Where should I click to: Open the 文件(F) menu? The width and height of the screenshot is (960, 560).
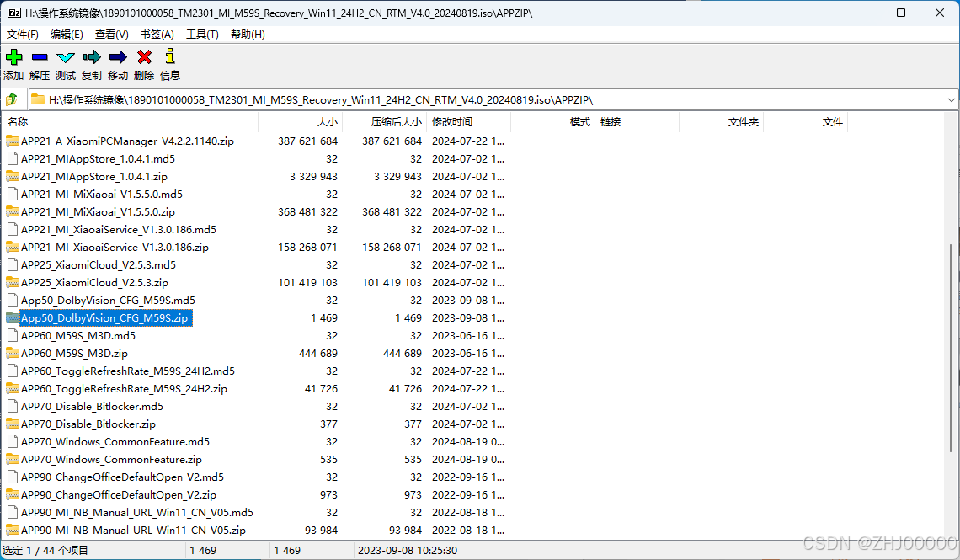(23, 35)
